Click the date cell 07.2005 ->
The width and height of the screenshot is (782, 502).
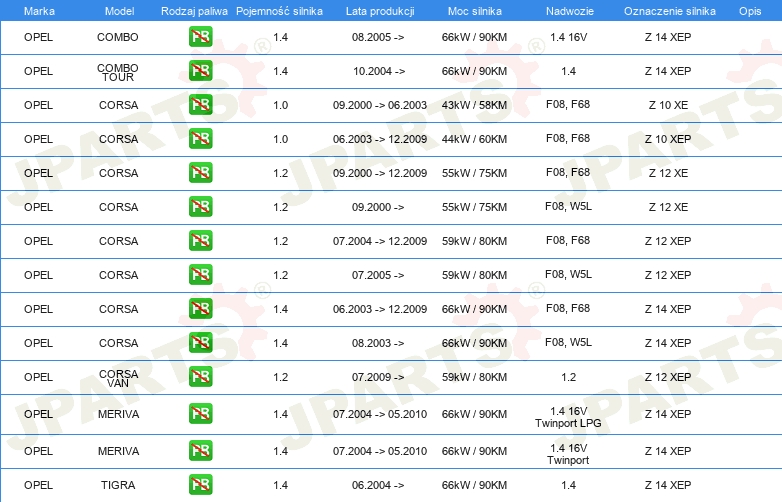[378, 275]
